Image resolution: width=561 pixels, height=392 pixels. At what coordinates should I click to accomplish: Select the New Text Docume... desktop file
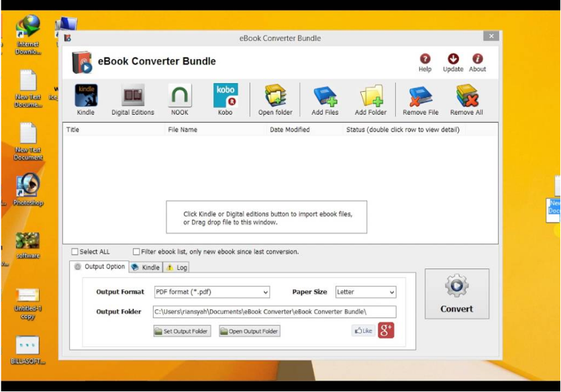(x=28, y=89)
